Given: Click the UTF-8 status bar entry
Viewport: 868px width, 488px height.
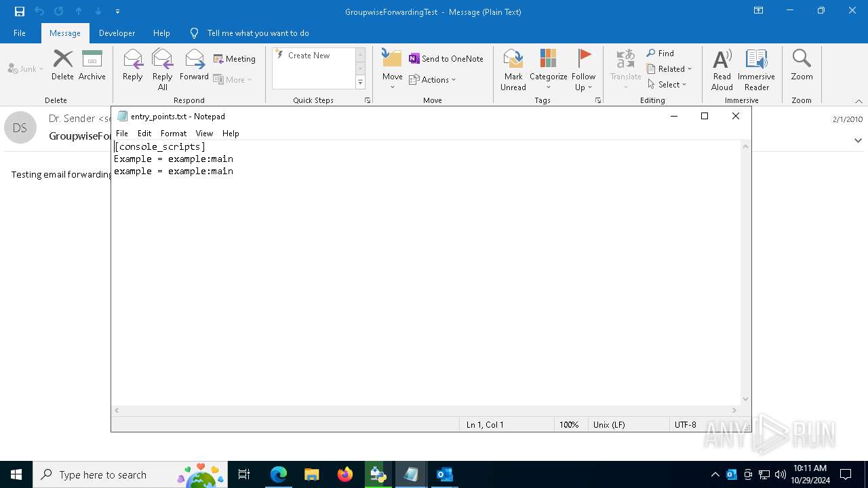Looking at the screenshot, I should (x=685, y=424).
